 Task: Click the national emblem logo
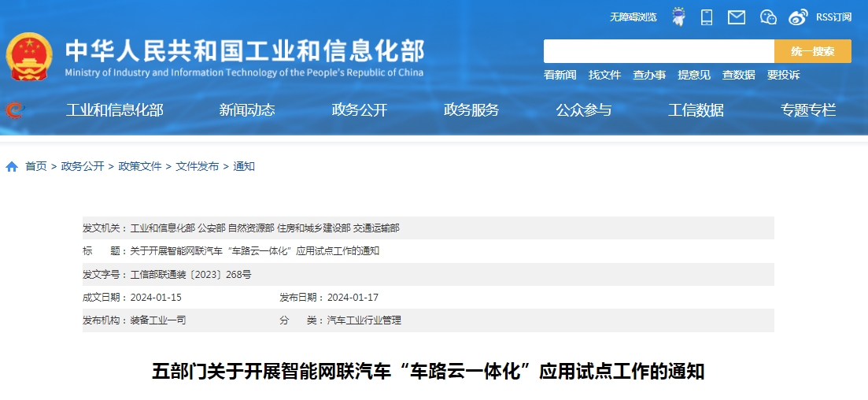(x=29, y=57)
